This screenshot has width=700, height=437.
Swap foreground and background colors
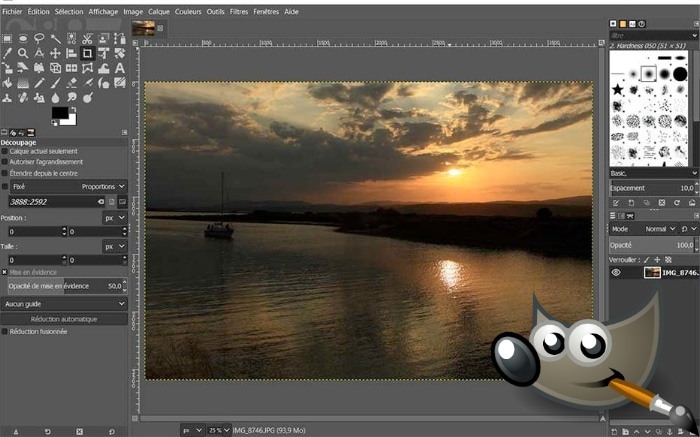(x=73, y=109)
